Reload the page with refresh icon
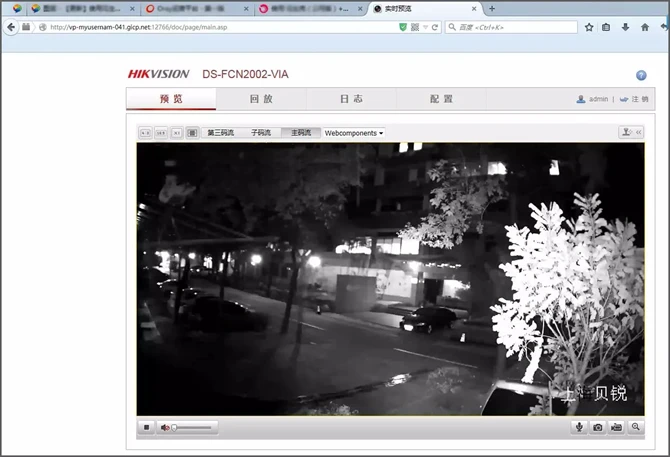The image size is (670, 457). (435, 27)
